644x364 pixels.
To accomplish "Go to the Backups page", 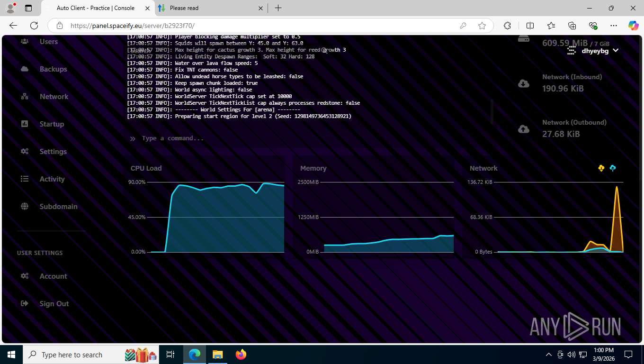I will coord(54,69).
